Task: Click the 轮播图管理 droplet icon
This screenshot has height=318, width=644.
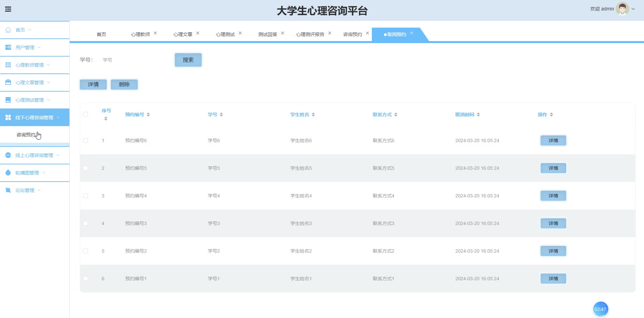Action: click(x=8, y=173)
